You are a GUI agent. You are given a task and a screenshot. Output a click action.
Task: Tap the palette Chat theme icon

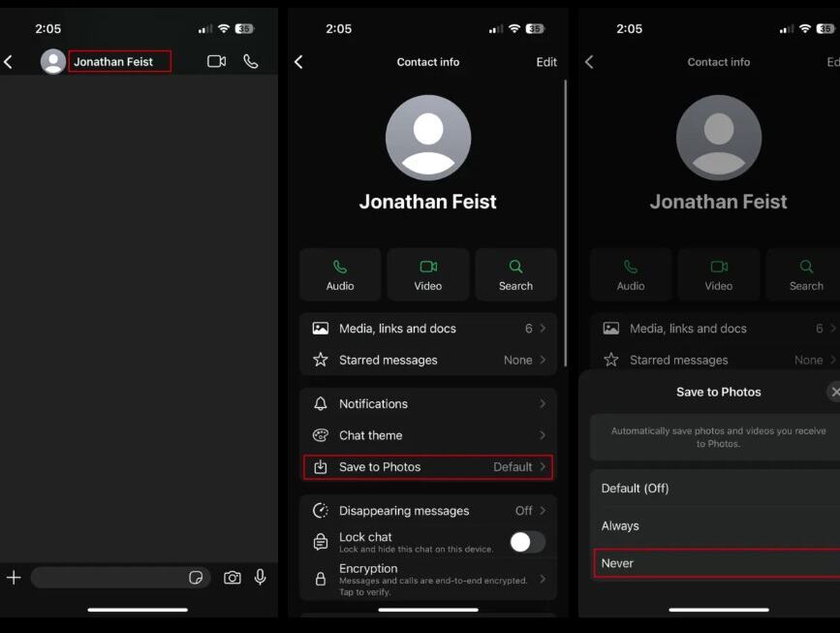(x=321, y=435)
